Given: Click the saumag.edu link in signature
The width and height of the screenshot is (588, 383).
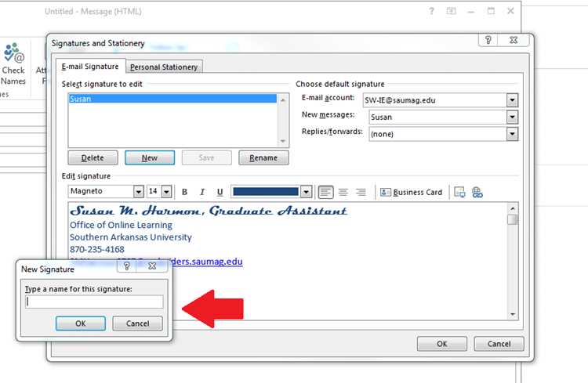Looking at the screenshot, I should click(x=208, y=261).
